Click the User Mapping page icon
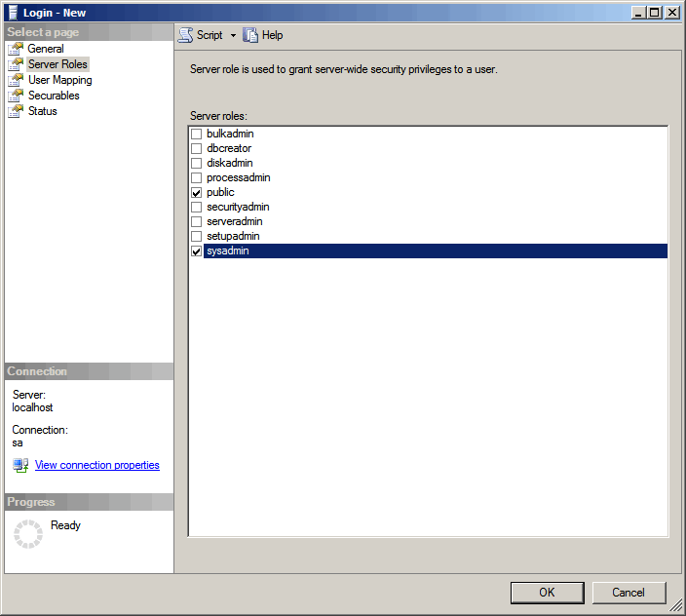The image size is (686, 616). point(16,80)
